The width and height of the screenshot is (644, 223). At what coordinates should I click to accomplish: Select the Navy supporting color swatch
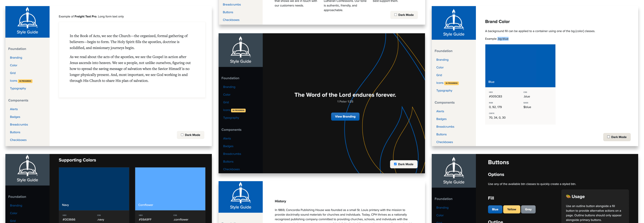point(94,189)
